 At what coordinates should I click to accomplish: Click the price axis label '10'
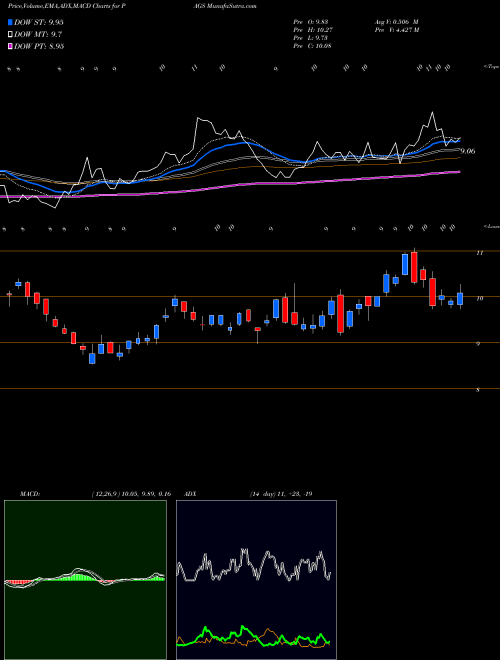pos(479,298)
